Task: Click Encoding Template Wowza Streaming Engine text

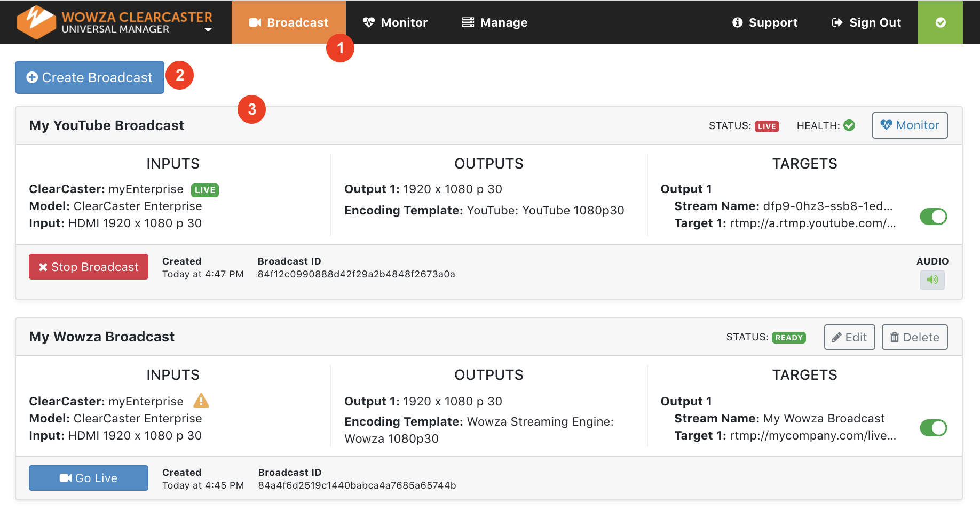Action: point(479,430)
